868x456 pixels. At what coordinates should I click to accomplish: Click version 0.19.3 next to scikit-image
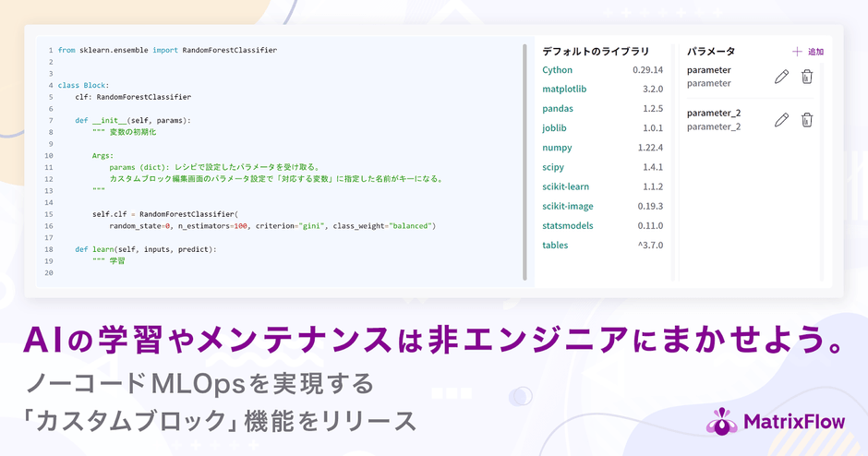pyautogui.click(x=650, y=206)
